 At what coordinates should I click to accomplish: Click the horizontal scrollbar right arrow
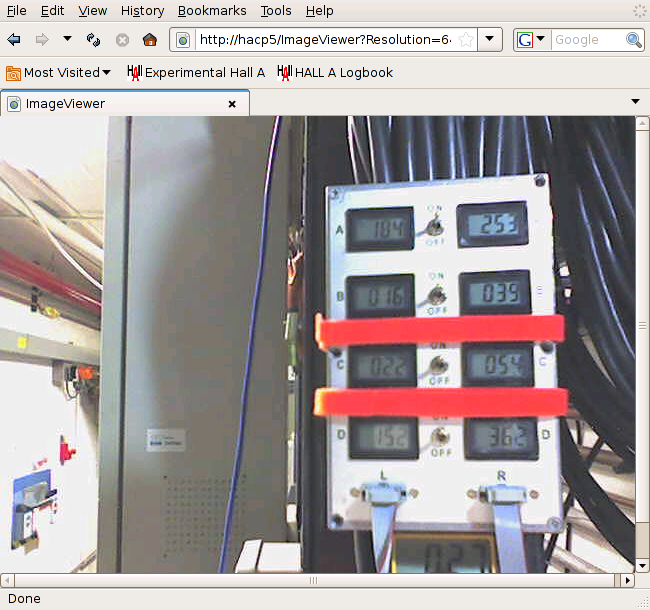click(x=628, y=580)
